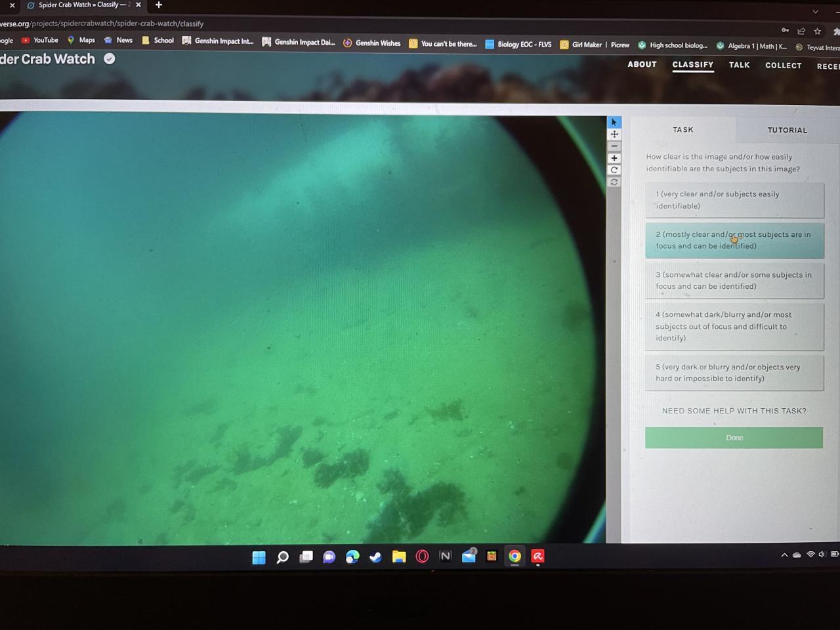Image resolution: width=840 pixels, height=630 pixels.
Task: Expand the Chrome tab search chevron
Action: pos(815,12)
